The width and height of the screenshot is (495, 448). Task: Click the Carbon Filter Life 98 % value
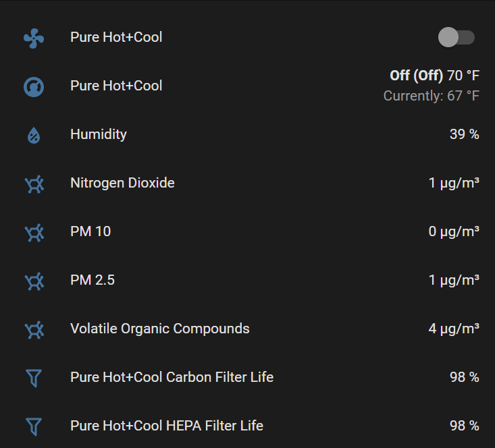465,377
